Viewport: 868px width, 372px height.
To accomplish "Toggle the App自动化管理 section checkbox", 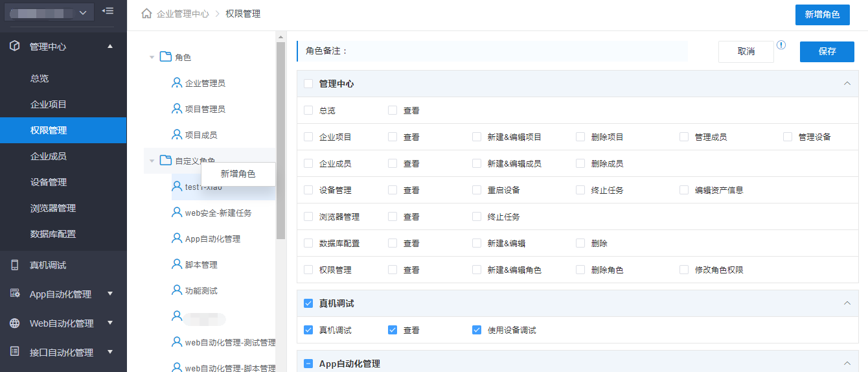I will click(x=308, y=364).
